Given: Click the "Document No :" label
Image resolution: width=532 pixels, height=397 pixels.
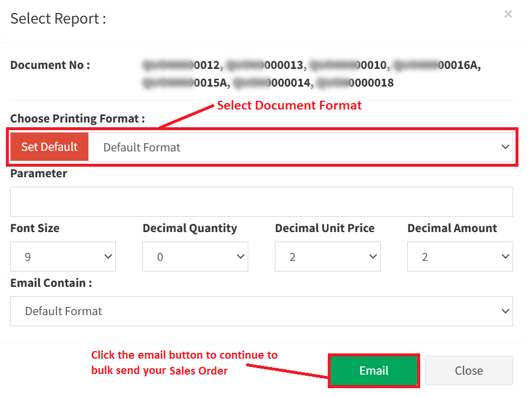Looking at the screenshot, I should click(x=50, y=65).
